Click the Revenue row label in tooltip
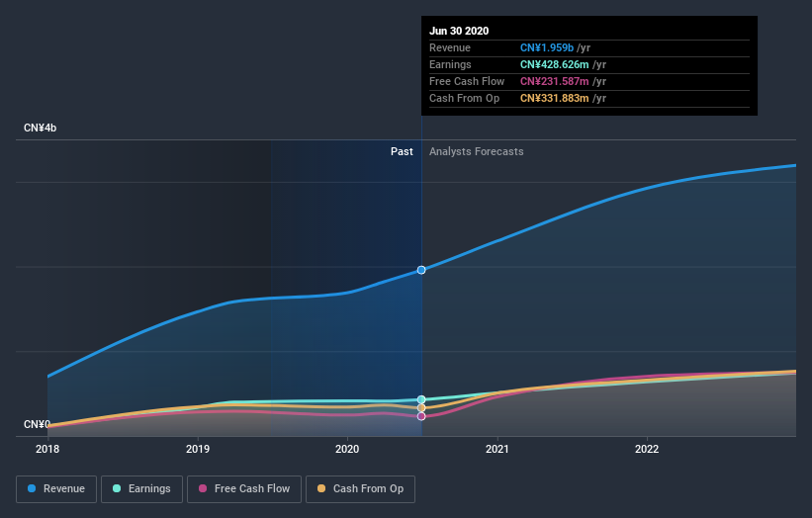This screenshot has width=812, height=518. (449, 47)
